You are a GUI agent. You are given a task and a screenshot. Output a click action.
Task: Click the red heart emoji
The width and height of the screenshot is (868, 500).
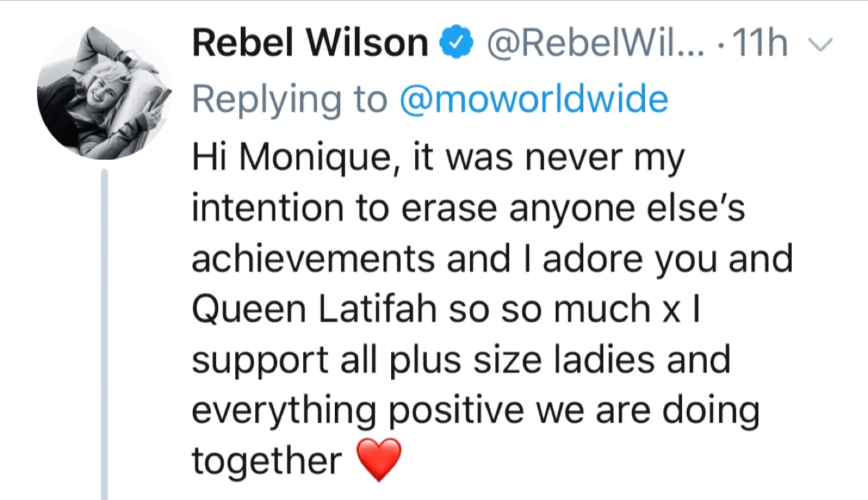click(x=379, y=461)
